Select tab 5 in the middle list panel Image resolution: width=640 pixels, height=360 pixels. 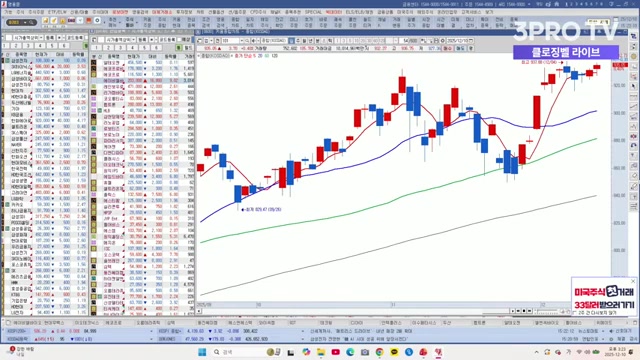coord(144,48)
